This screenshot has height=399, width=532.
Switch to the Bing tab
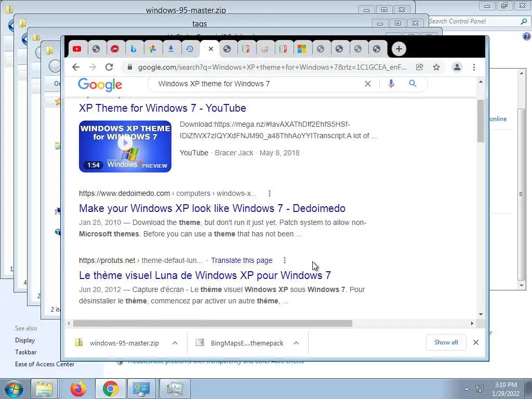tap(134, 49)
